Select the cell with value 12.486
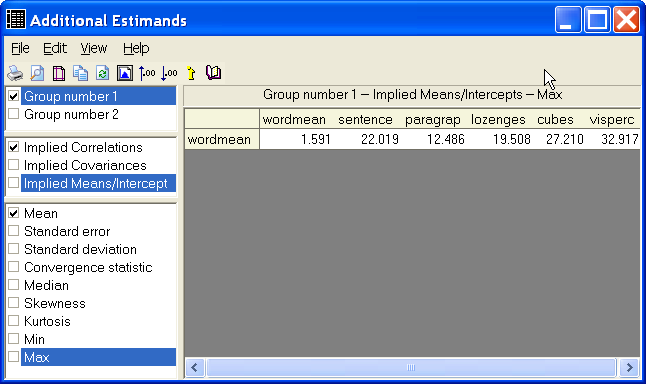 coord(433,139)
